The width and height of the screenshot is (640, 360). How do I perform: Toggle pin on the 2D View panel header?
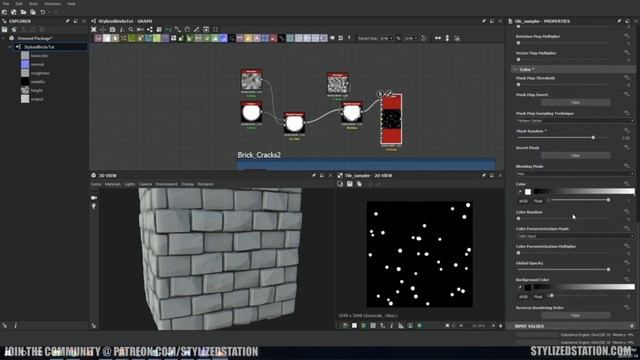[484, 176]
